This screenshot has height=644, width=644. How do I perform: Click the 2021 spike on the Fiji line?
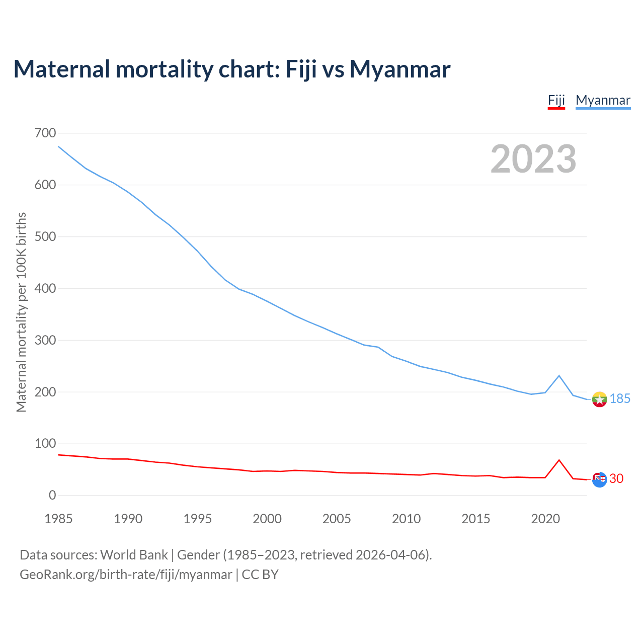pyautogui.click(x=559, y=460)
